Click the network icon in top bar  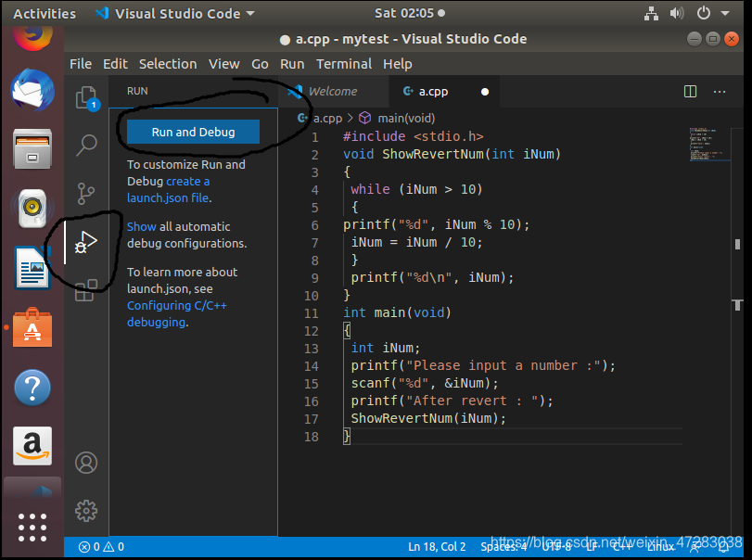click(651, 13)
